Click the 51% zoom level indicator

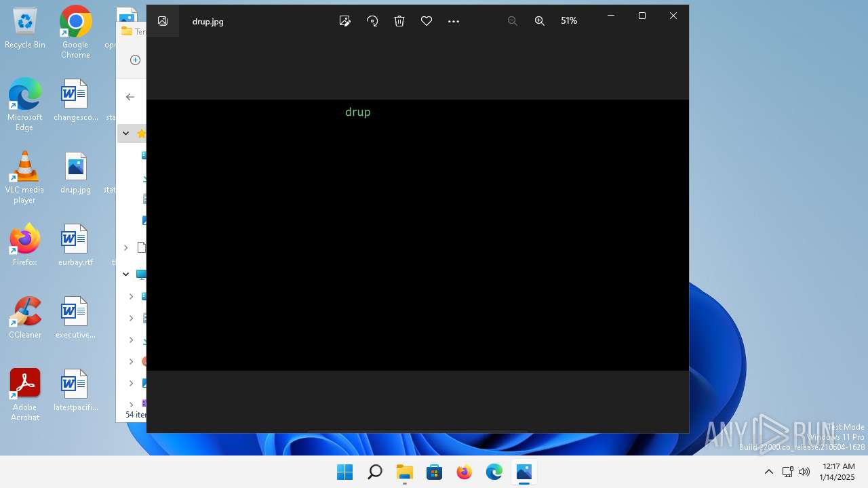point(569,21)
